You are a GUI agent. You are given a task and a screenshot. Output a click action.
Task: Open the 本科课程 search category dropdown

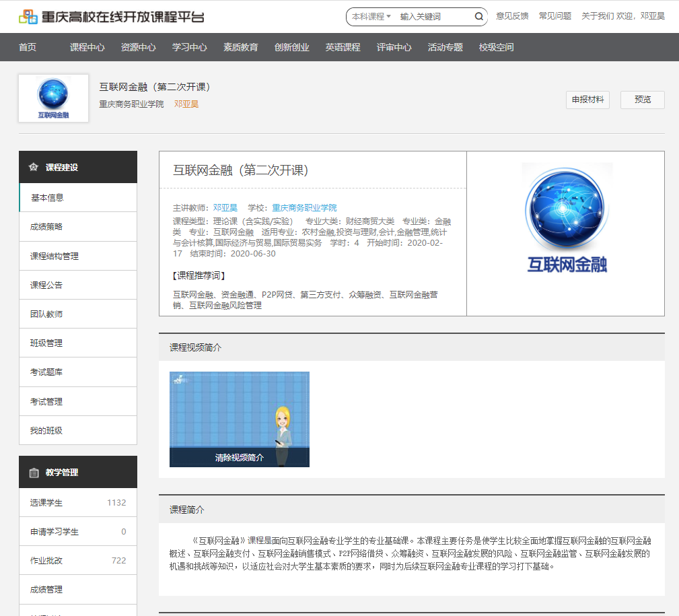pos(371,17)
